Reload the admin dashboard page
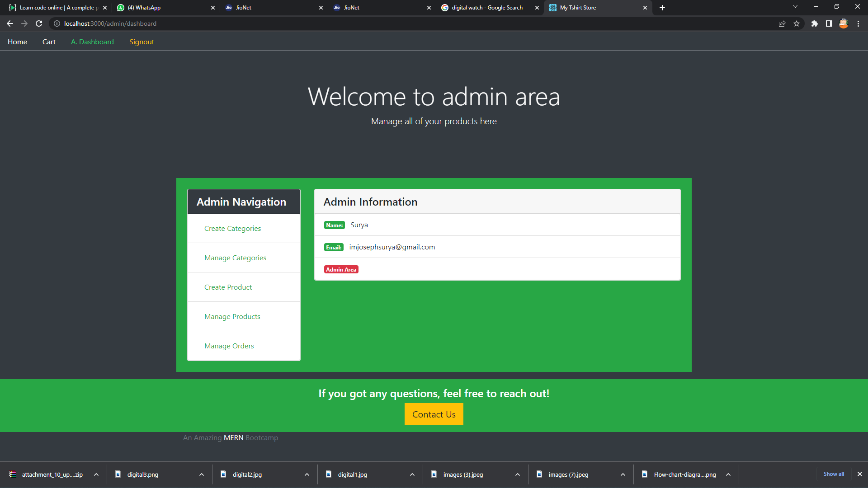 tap(38, 23)
